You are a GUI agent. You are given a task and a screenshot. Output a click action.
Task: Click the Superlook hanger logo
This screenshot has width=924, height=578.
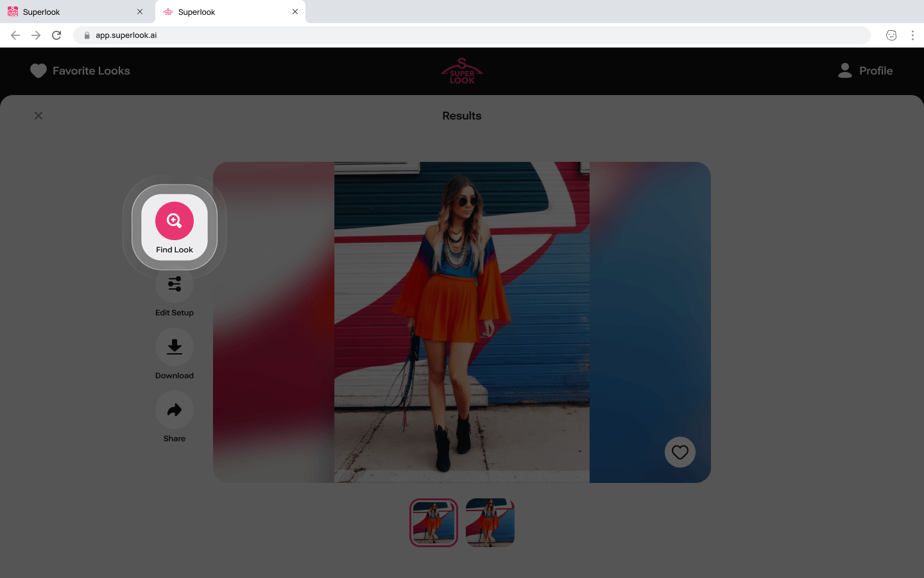pos(462,71)
